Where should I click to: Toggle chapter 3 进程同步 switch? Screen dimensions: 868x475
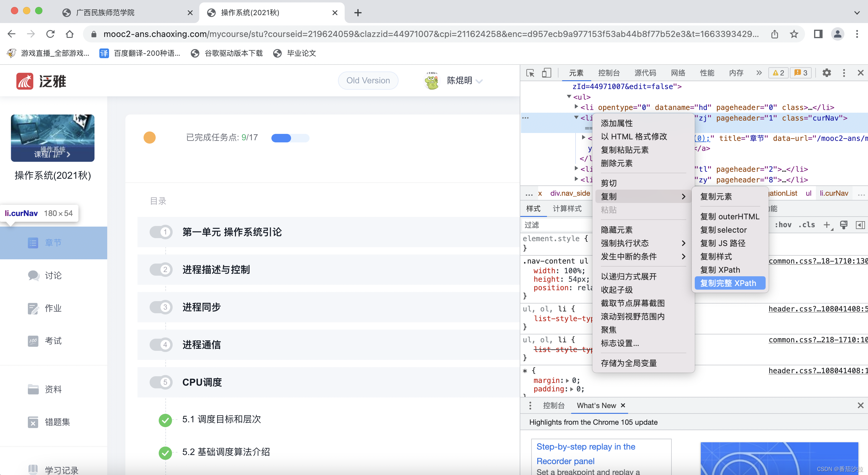pos(161,307)
